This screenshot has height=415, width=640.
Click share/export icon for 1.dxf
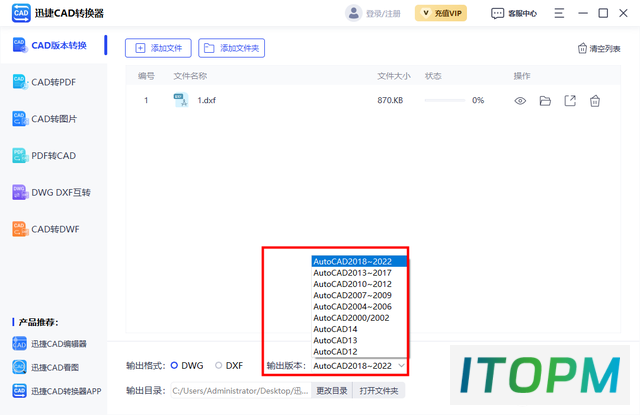570,101
